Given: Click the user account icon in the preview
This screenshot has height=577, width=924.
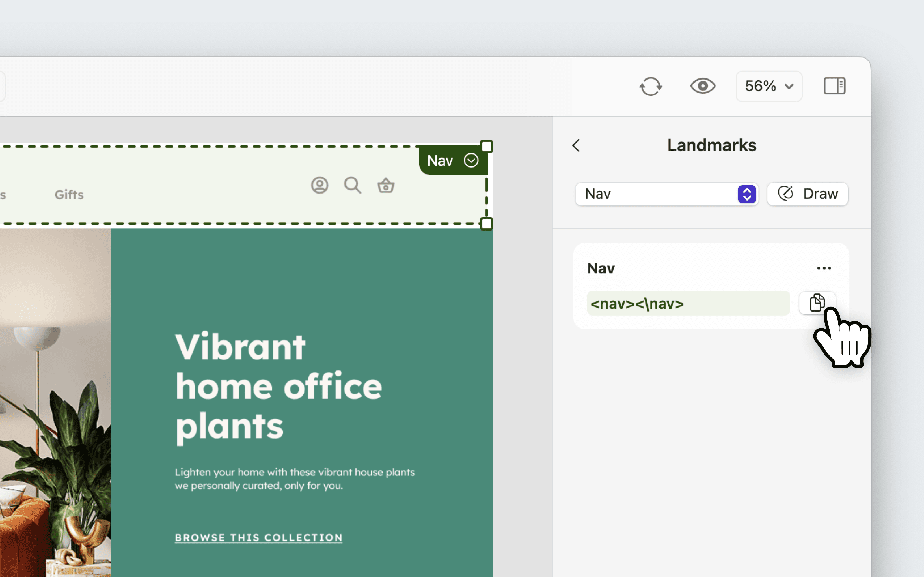Looking at the screenshot, I should pos(320,186).
